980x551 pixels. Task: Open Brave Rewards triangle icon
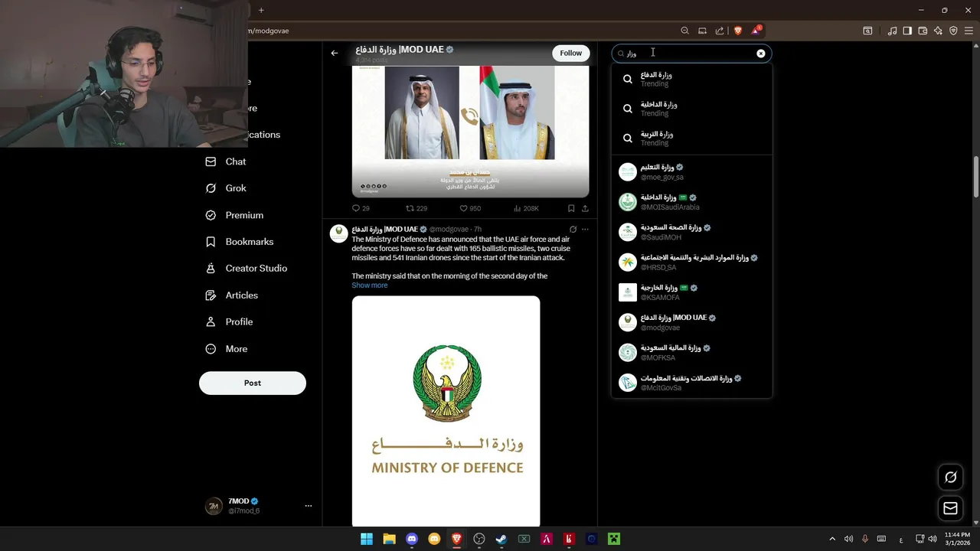tap(756, 31)
